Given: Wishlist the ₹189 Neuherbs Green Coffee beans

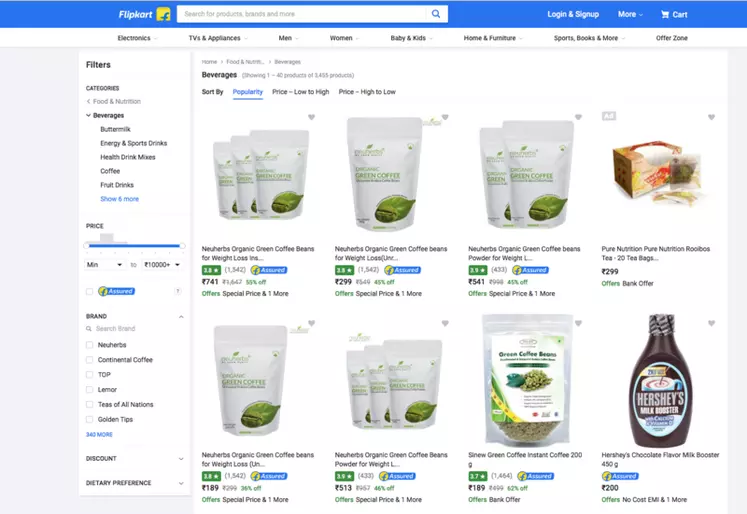Looking at the screenshot, I should [x=311, y=323].
